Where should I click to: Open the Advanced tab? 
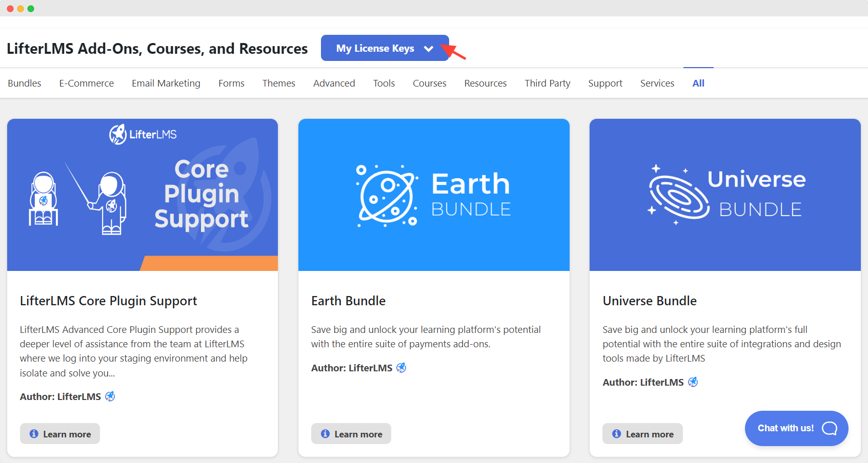coord(334,83)
